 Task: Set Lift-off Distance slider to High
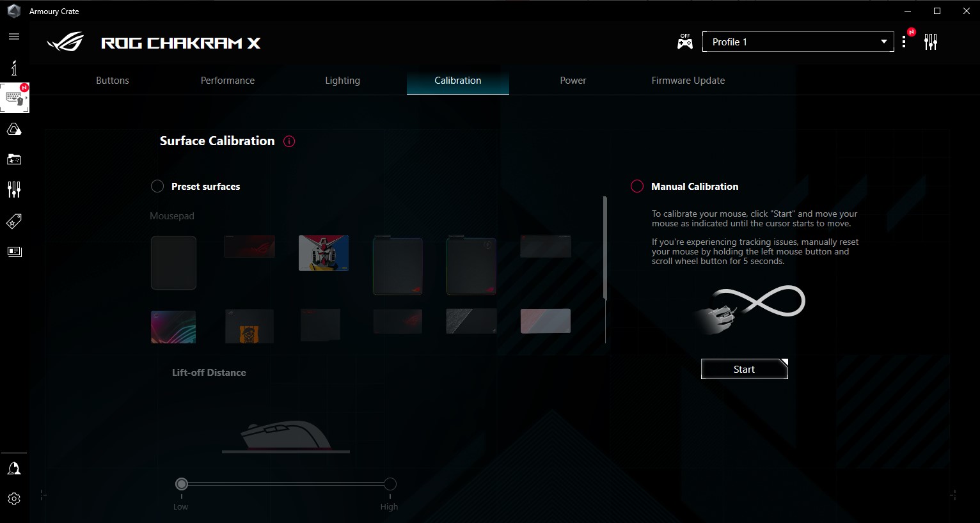click(x=390, y=484)
